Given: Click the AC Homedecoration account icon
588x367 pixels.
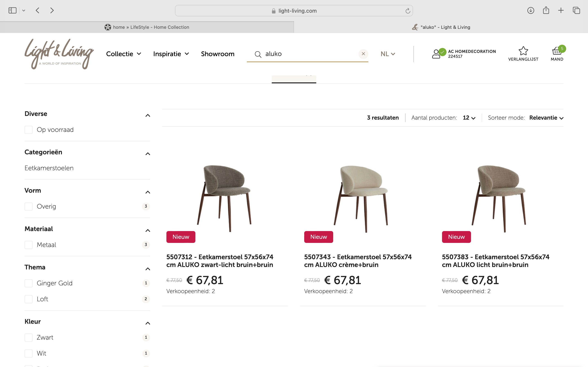Looking at the screenshot, I should [x=437, y=54].
